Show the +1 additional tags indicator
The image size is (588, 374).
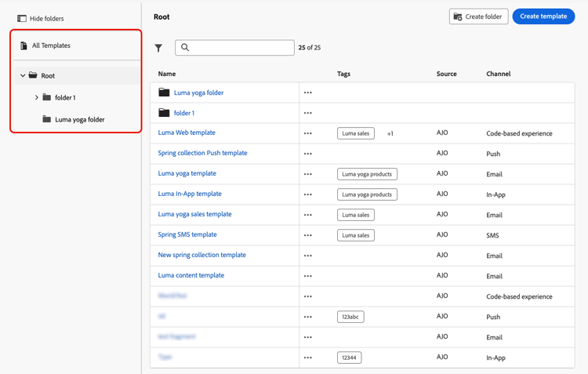click(x=390, y=133)
